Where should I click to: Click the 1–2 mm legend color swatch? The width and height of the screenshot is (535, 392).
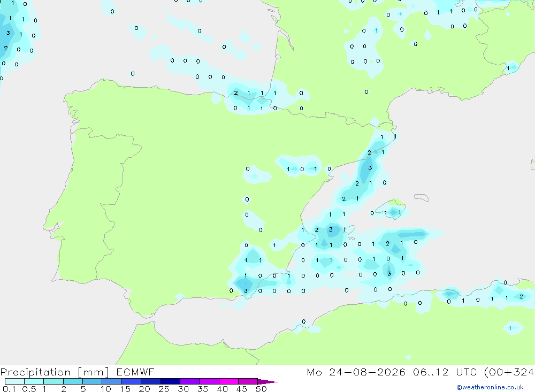click(53, 381)
